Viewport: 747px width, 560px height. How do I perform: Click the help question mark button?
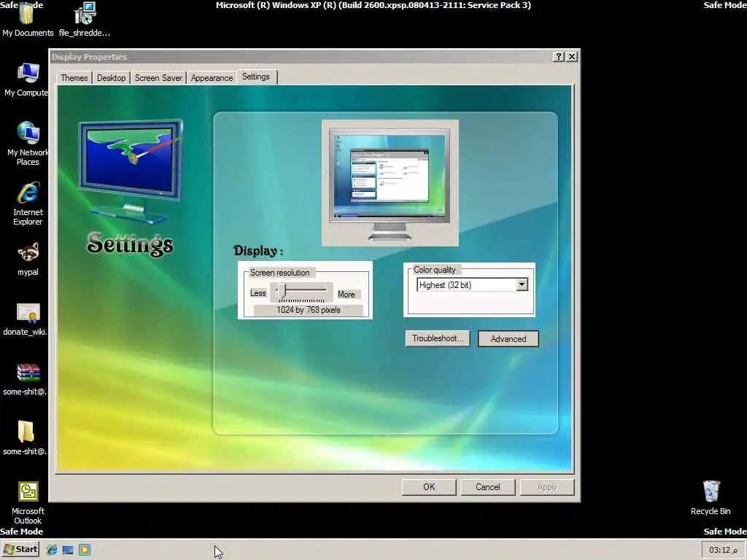pyautogui.click(x=559, y=57)
